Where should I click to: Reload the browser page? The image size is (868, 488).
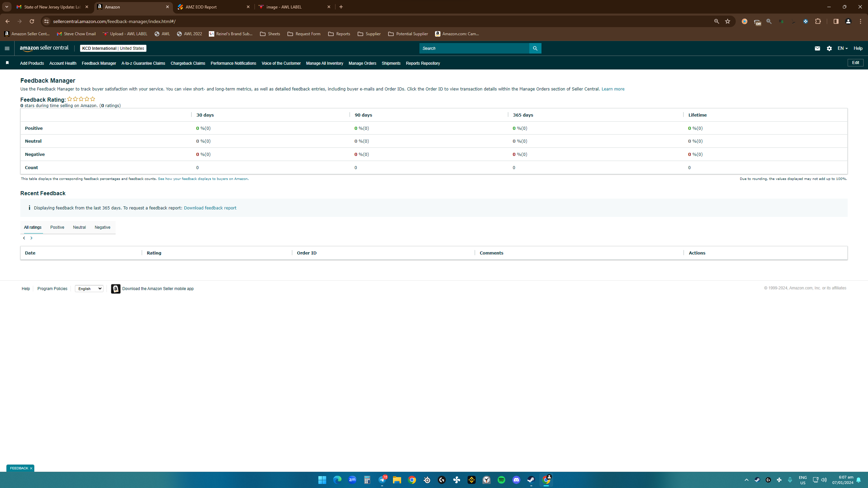click(x=32, y=21)
